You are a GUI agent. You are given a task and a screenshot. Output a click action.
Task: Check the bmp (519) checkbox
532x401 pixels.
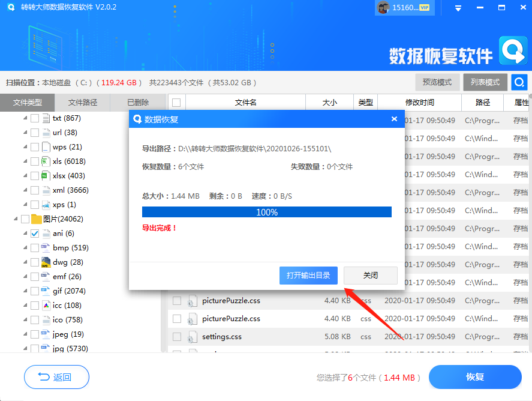(35, 248)
